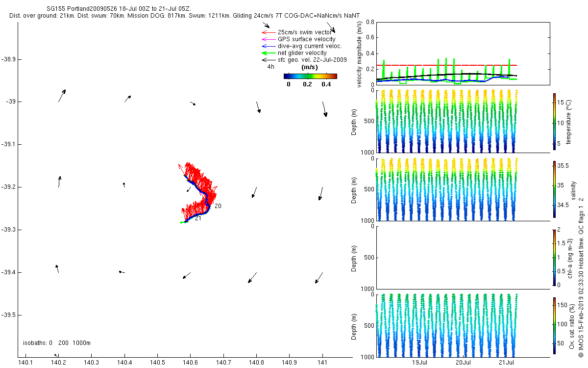Click the '4h' label beside the legend
The width and height of the screenshot is (588, 368).
click(270, 67)
